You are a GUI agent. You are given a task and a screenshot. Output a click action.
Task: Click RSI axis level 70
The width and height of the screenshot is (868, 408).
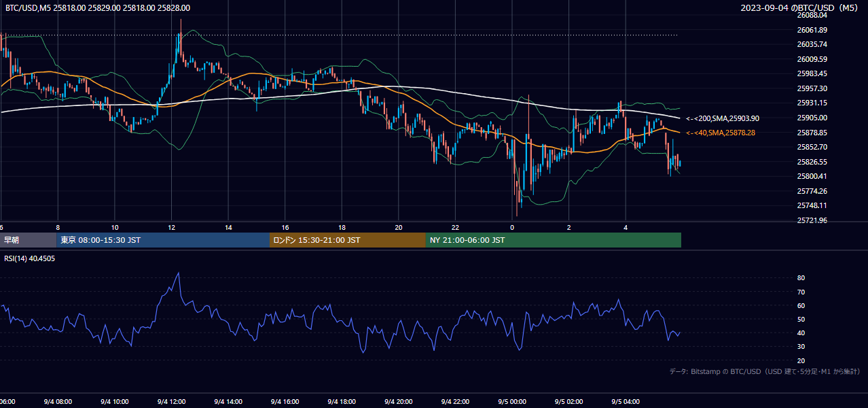tap(801, 292)
